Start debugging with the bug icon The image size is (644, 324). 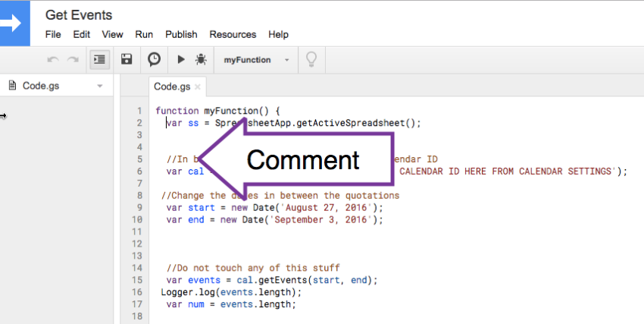201,59
